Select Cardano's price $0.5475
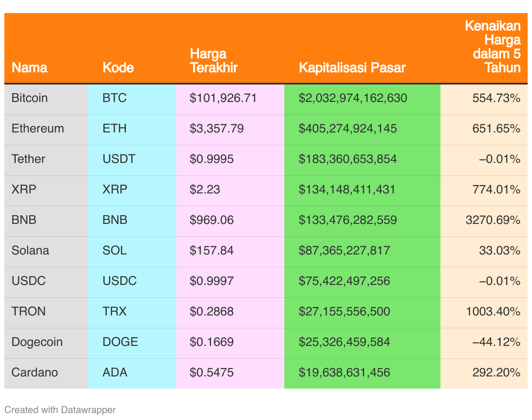 click(211, 373)
